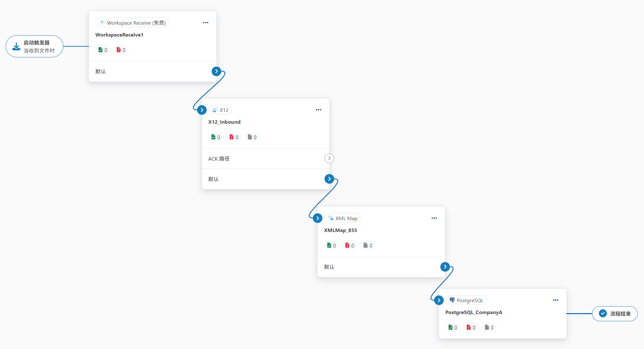
Task: Click X12_Inbound default output arrow
Action: (329, 179)
